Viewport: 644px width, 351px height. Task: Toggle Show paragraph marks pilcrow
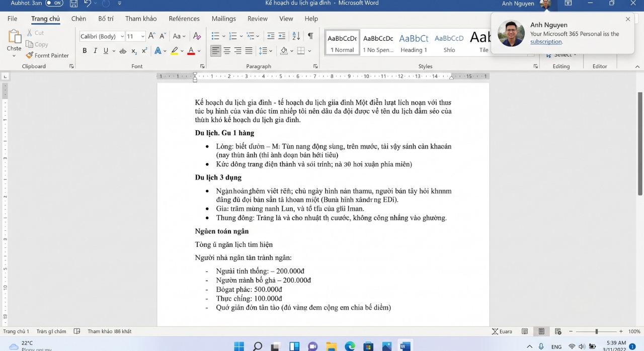pos(310,36)
